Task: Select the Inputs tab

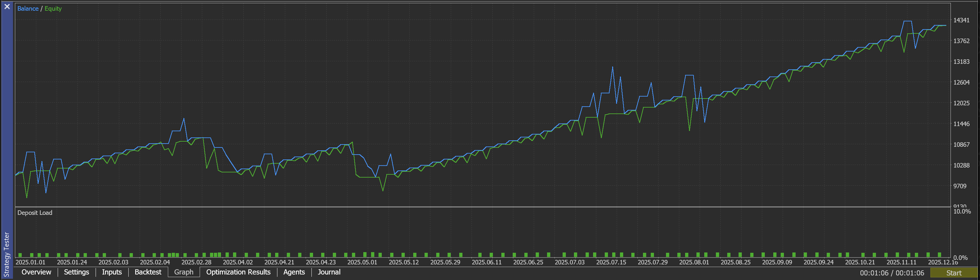Action: point(112,272)
